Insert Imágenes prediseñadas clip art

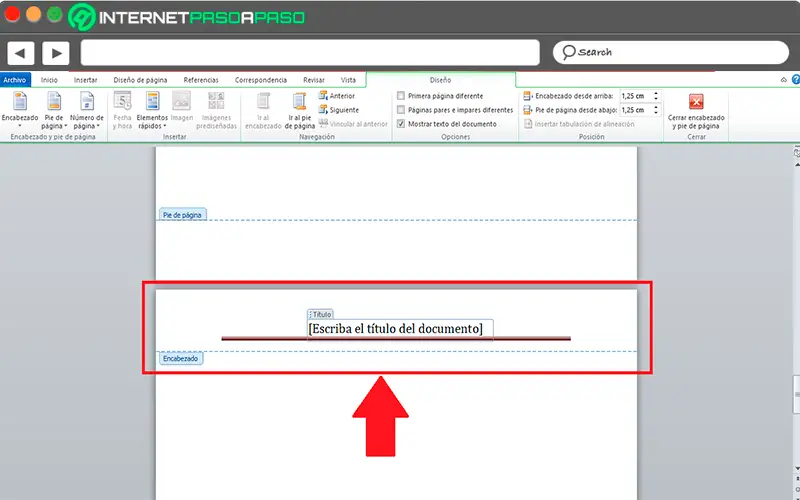[x=216, y=110]
